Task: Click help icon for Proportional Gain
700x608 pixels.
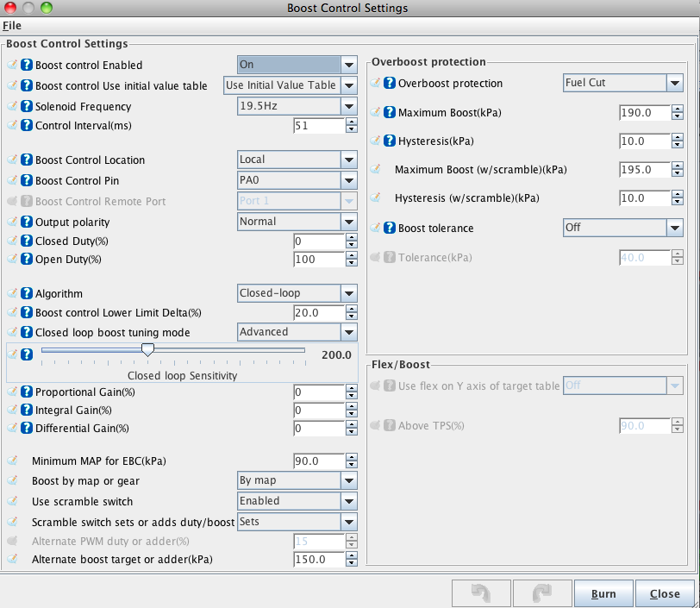Action: point(27,392)
